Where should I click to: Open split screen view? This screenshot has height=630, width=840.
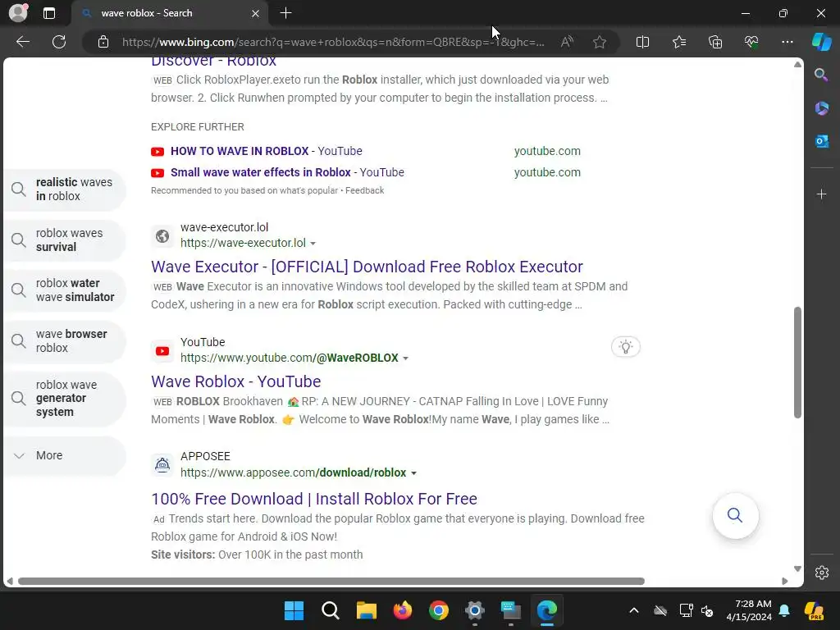(642, 42)
